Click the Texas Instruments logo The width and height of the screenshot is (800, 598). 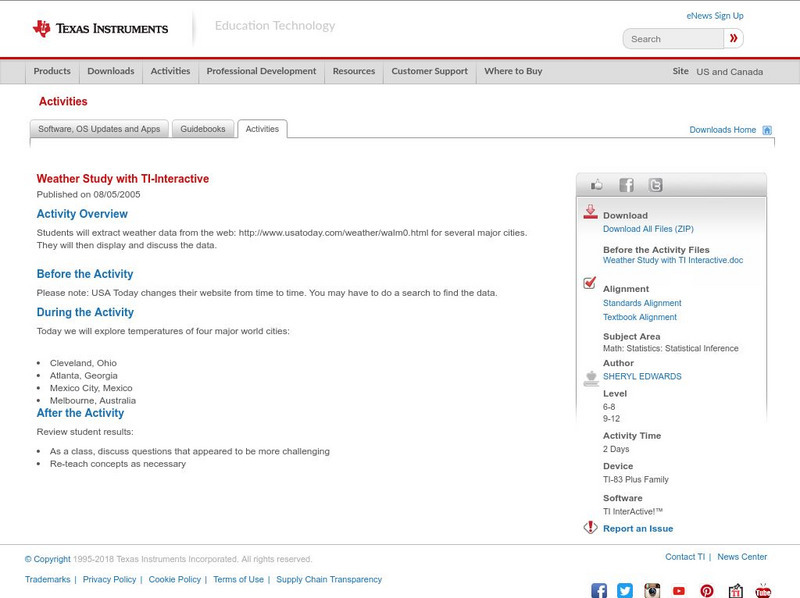pos(101,29)
